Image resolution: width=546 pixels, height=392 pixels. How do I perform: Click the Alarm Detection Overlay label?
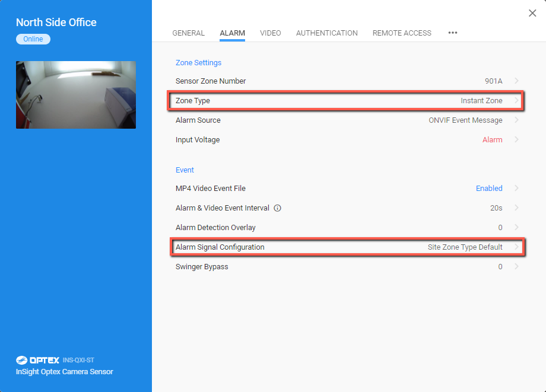[x=215, y=228]
